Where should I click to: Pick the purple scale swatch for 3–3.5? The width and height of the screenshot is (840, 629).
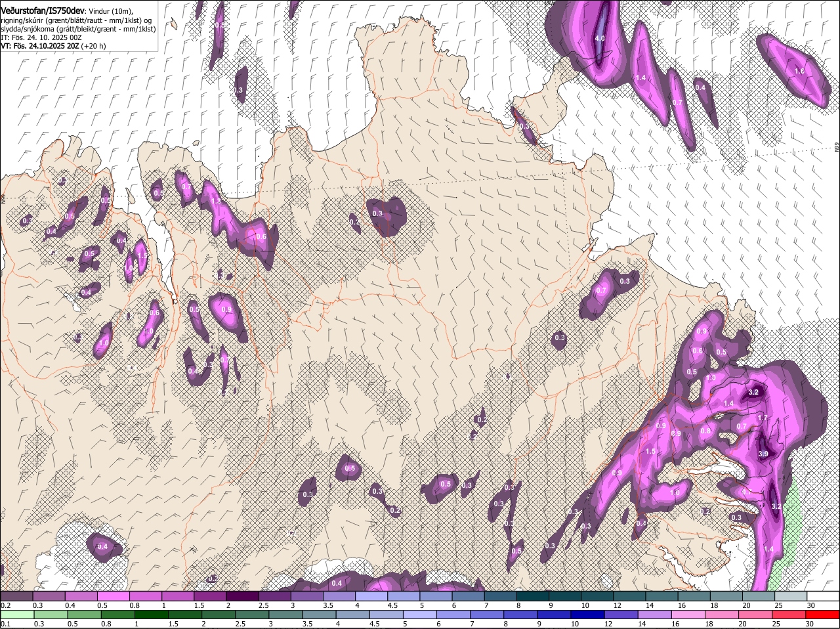306,596
